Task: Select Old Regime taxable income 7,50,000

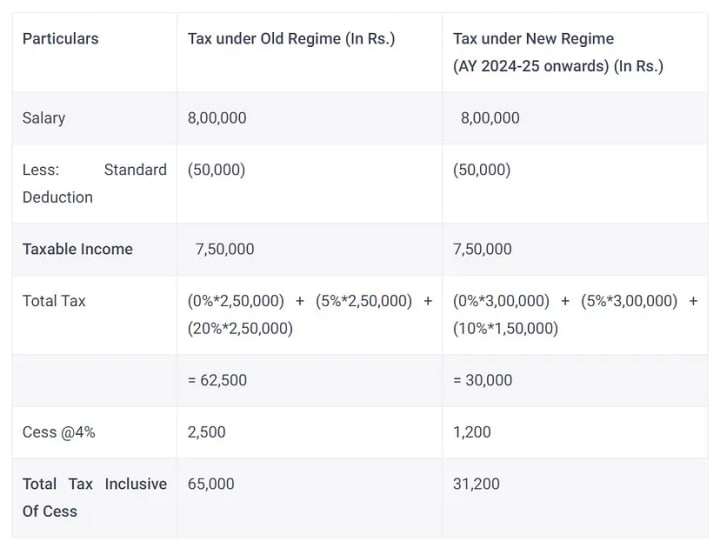Action: point(225,249)
